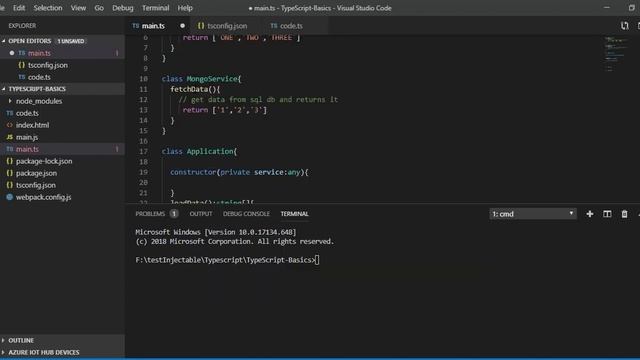
Task: Click the comment 'get data from sql db' line
Action: [x=258, y=100]
